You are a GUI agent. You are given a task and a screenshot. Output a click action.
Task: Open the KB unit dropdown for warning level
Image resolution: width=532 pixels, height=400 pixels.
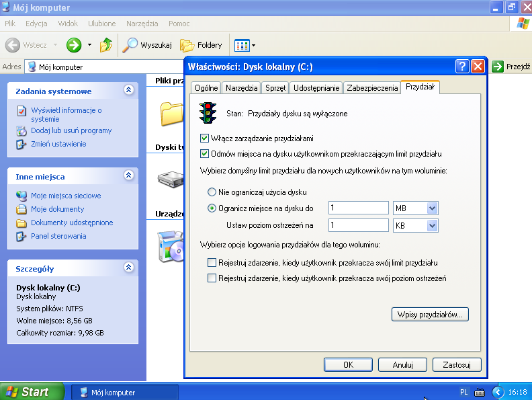tap(432, 225)
